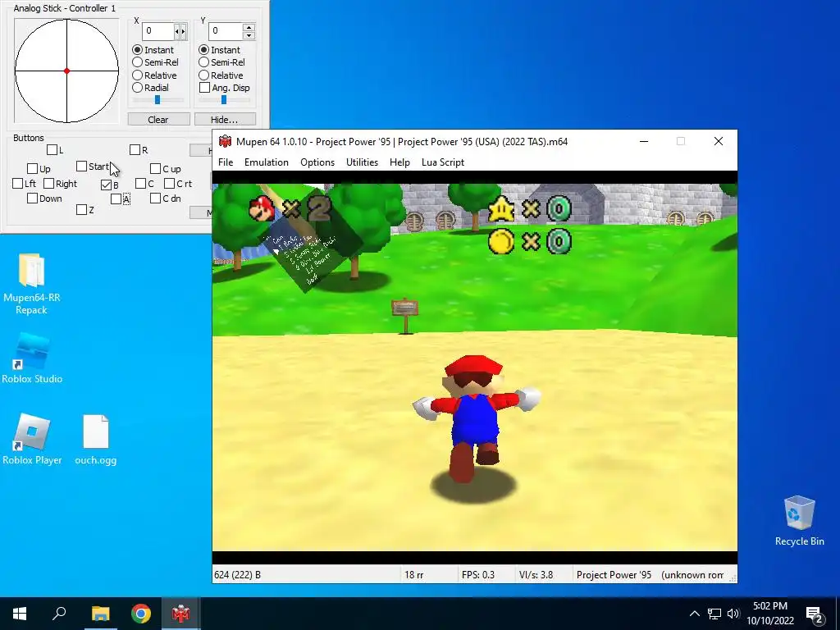
Task: Select the Roblox Studio desktop shortcut
Action: [x=32, y=358]
